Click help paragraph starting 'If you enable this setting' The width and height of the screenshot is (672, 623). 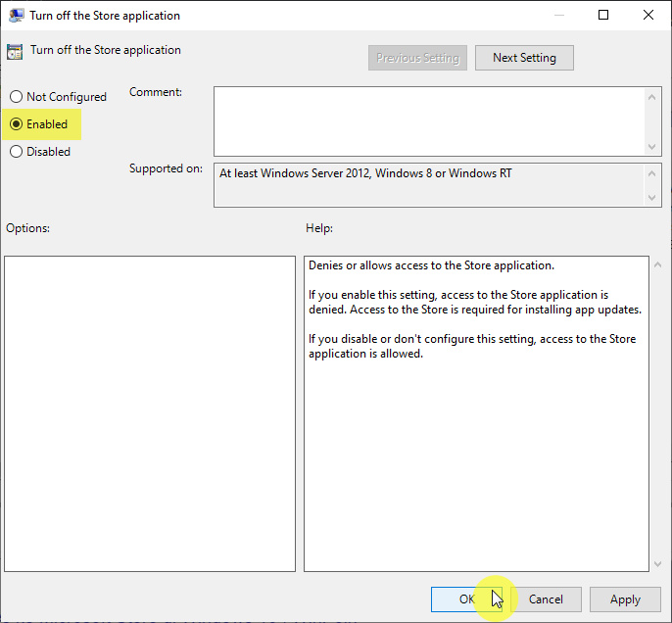(475, 302)
